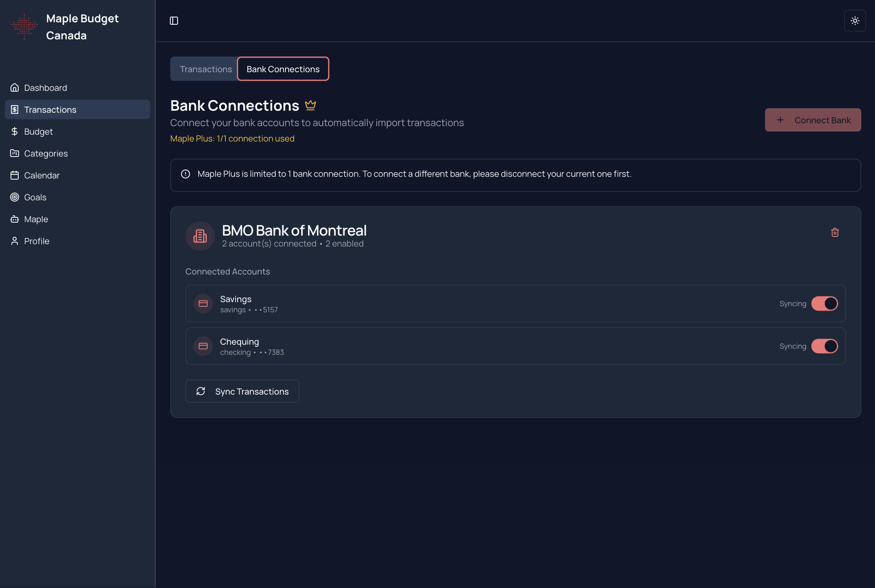Open the Budget section icon

pos(15,131)
